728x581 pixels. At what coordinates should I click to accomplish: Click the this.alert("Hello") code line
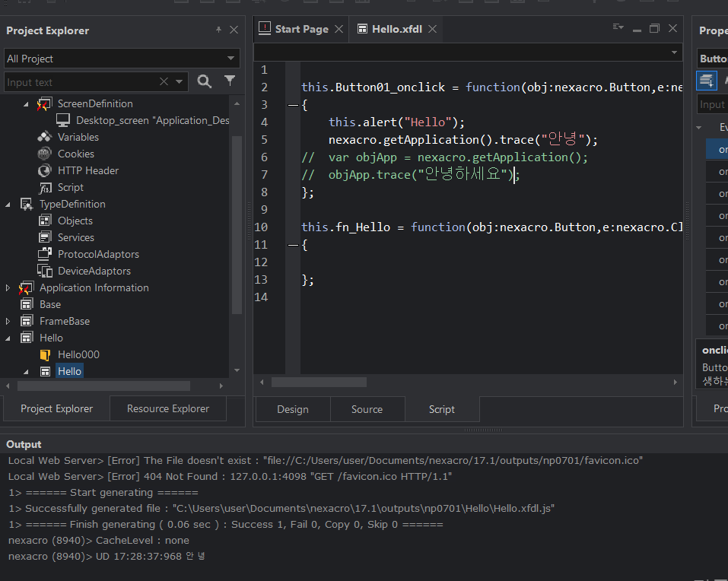[396, 122]
